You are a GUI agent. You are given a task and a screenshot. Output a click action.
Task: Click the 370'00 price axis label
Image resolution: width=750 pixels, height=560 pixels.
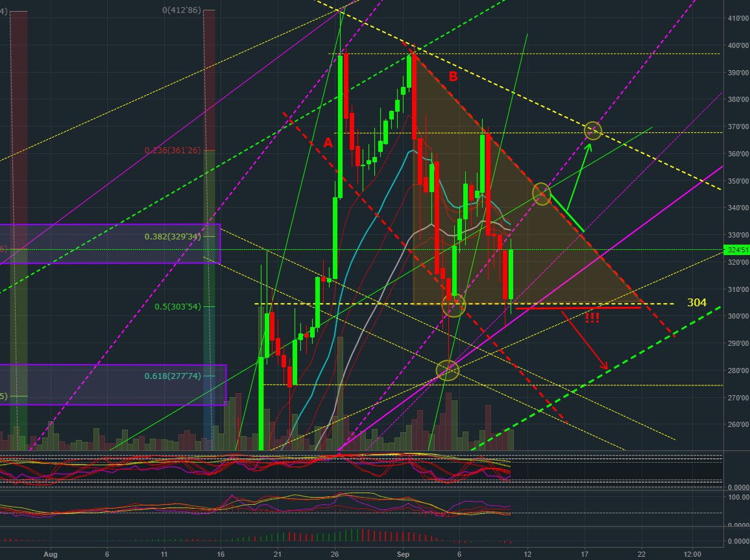point(738,127)
